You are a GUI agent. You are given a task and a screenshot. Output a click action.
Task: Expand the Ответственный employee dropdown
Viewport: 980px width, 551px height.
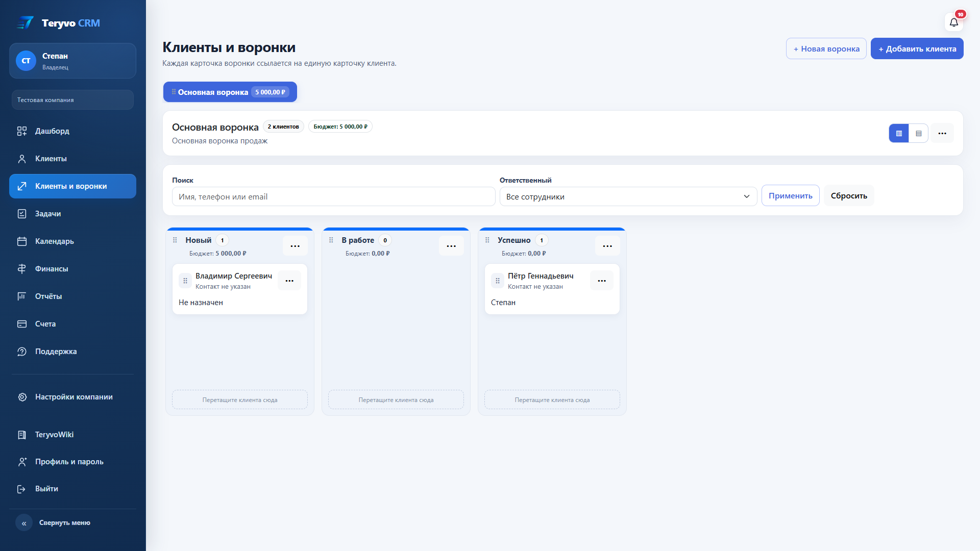coord(628,196)
